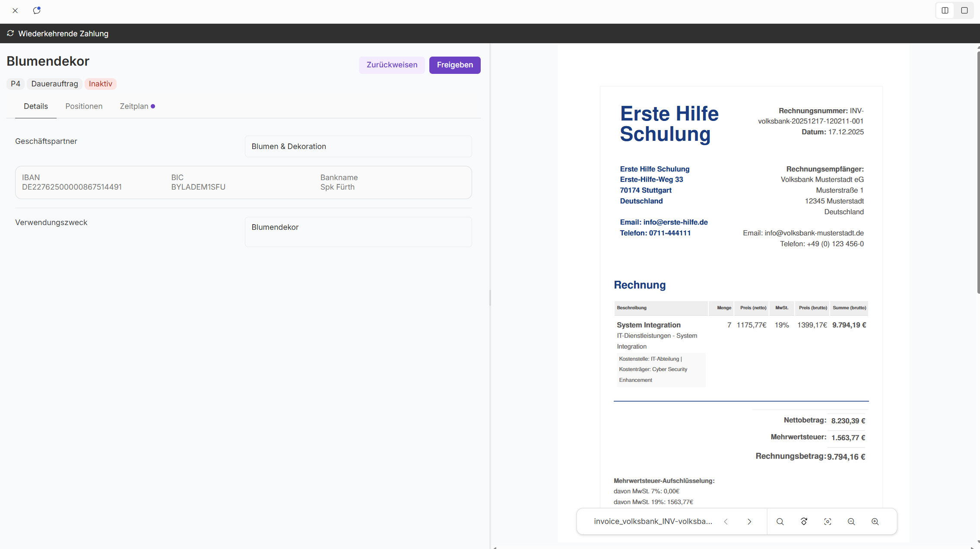
Task: Switch to split view layout
Action: tap(945, 10)
